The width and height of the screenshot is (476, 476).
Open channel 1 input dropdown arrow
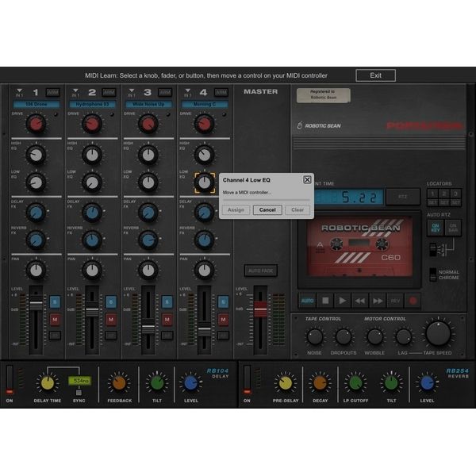click(19, 90)
